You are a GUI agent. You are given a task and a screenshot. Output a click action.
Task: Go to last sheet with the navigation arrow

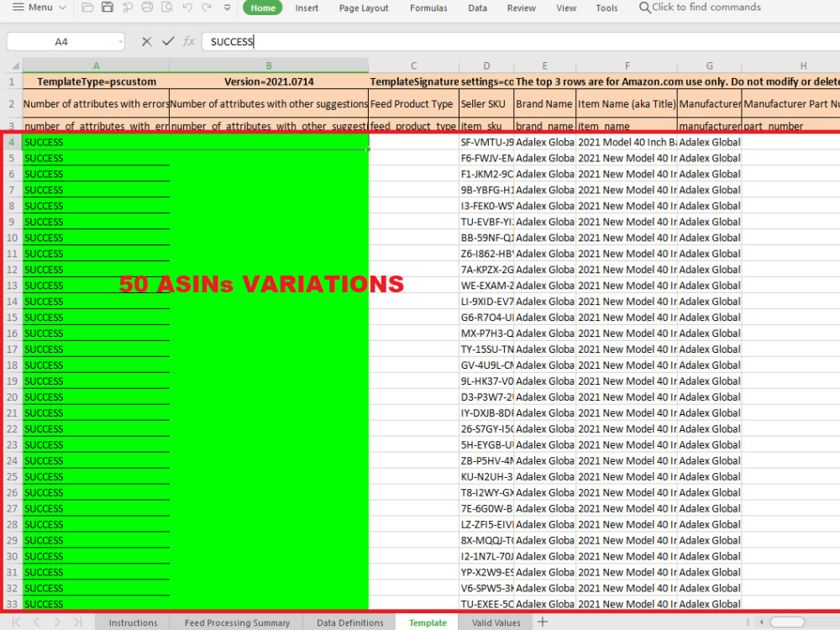point(77,622)
